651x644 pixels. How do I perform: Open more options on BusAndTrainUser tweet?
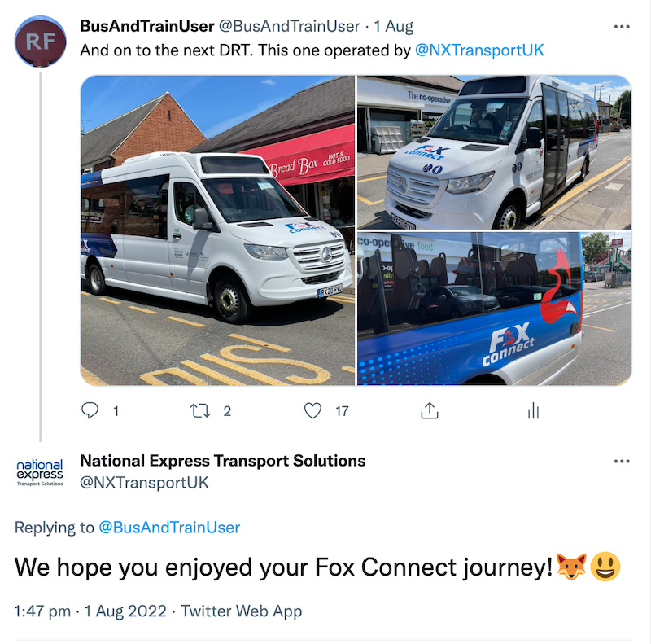(622, 27)
